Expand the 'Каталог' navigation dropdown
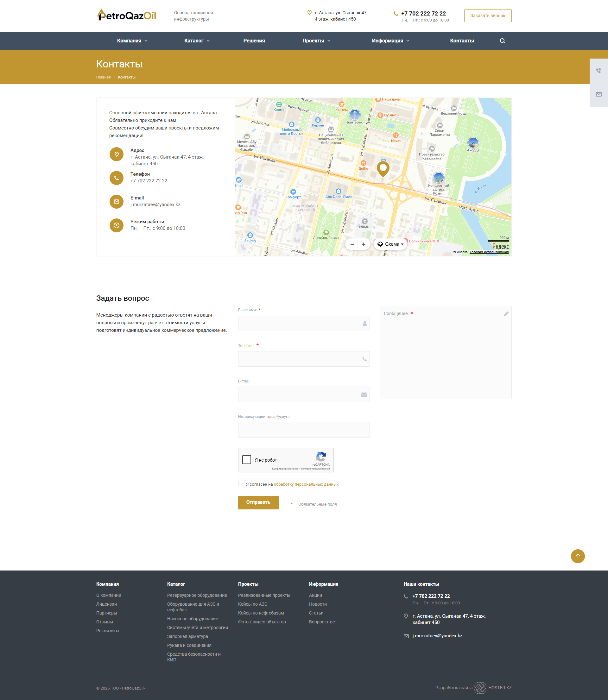The image size is (608, 700). (197, 41)
